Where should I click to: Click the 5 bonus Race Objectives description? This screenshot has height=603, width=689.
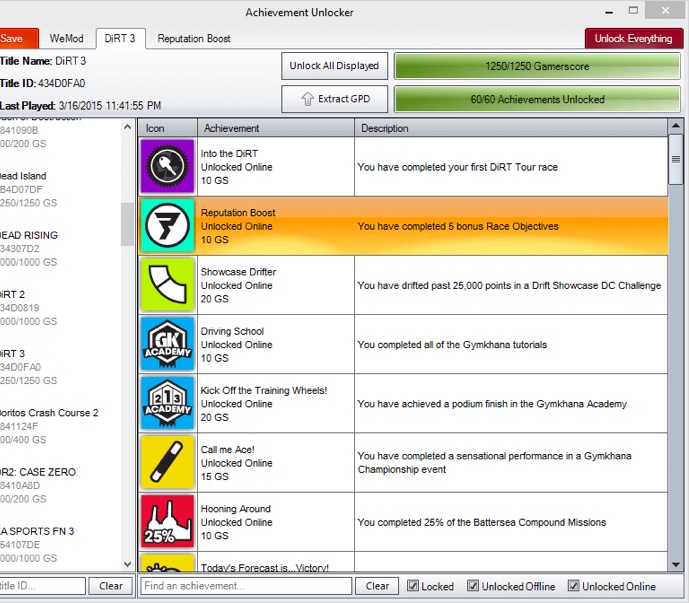458,226
